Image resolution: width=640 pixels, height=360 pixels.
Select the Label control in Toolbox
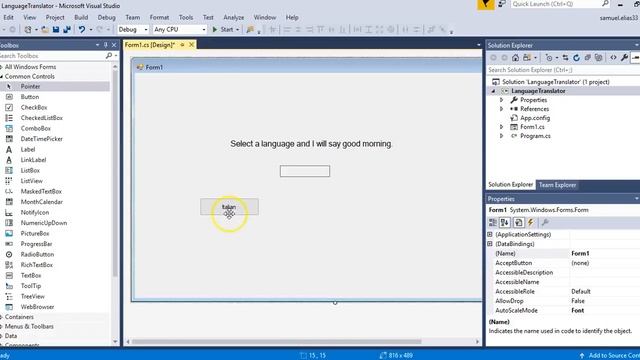point(28,149)
